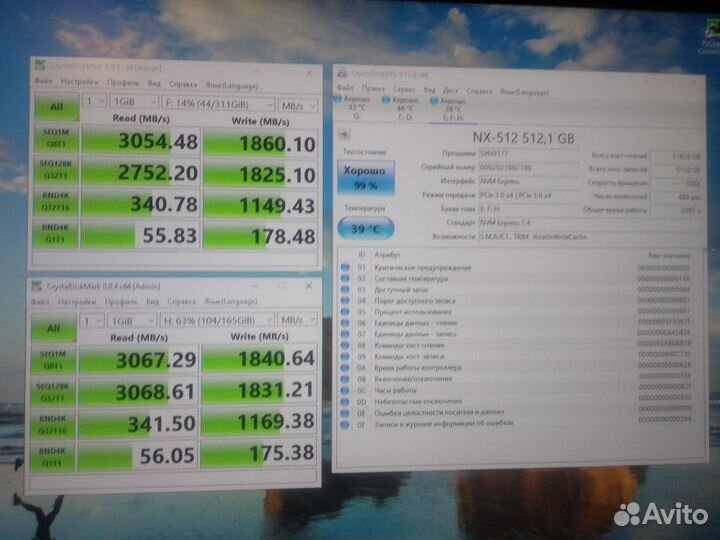Run RND4K Q32T16 test in F: drive window
Viewport: 720px width, 540px height.
coord(55,202)
